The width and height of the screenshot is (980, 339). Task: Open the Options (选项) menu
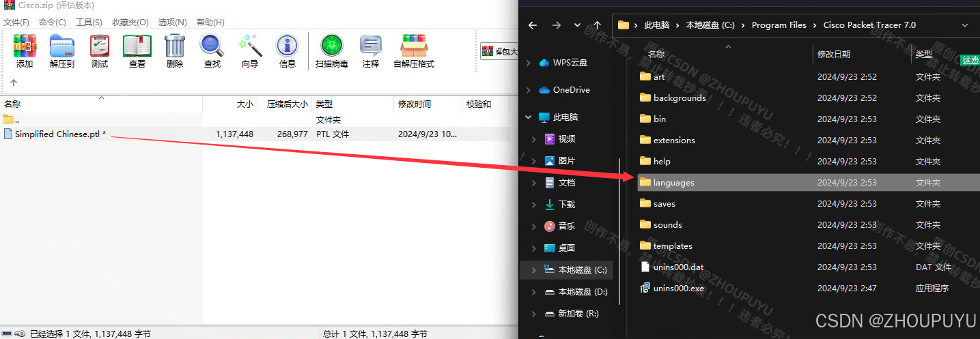[173, 23]
